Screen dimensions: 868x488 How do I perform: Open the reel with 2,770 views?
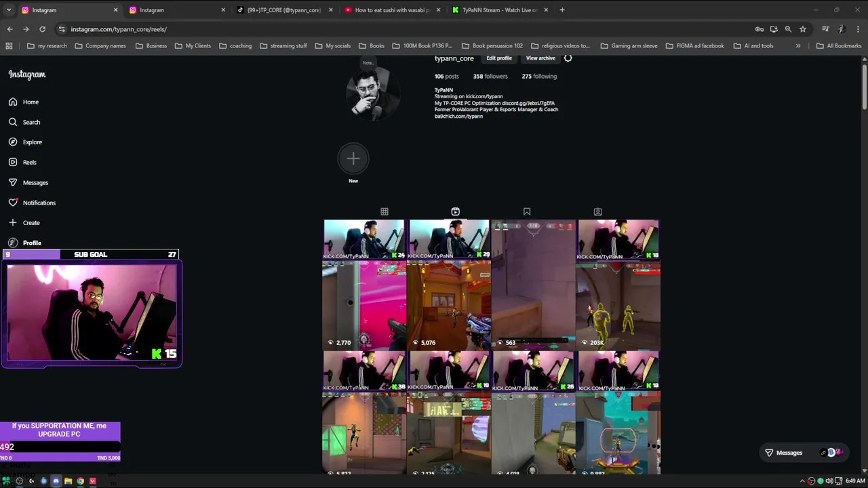tap(364, 285)
